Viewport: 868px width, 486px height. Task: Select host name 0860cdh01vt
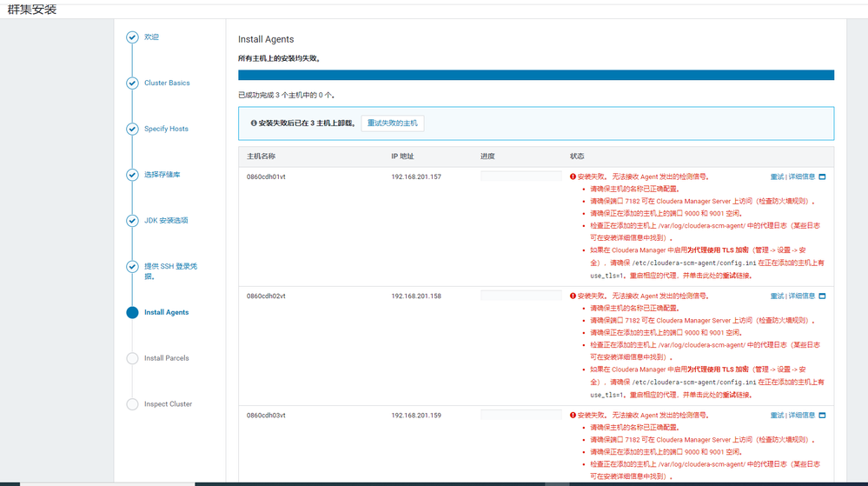click(x=266, y=176)
